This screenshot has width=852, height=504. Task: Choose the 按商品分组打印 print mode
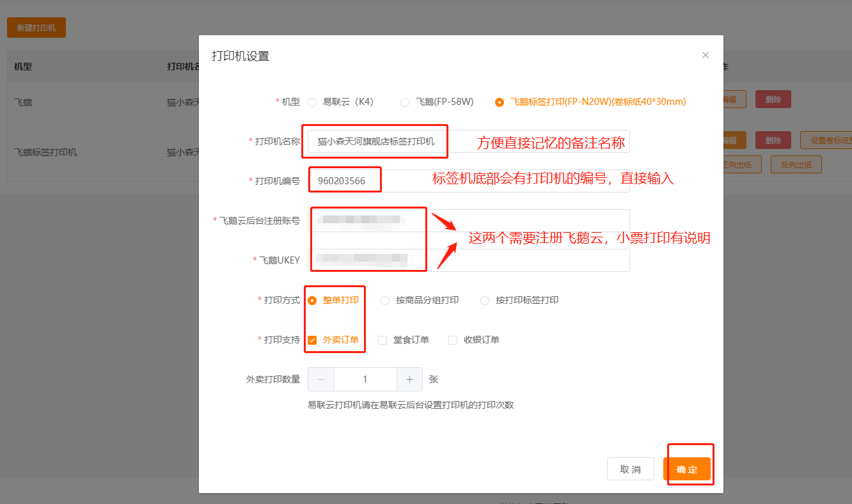[385, 300]
